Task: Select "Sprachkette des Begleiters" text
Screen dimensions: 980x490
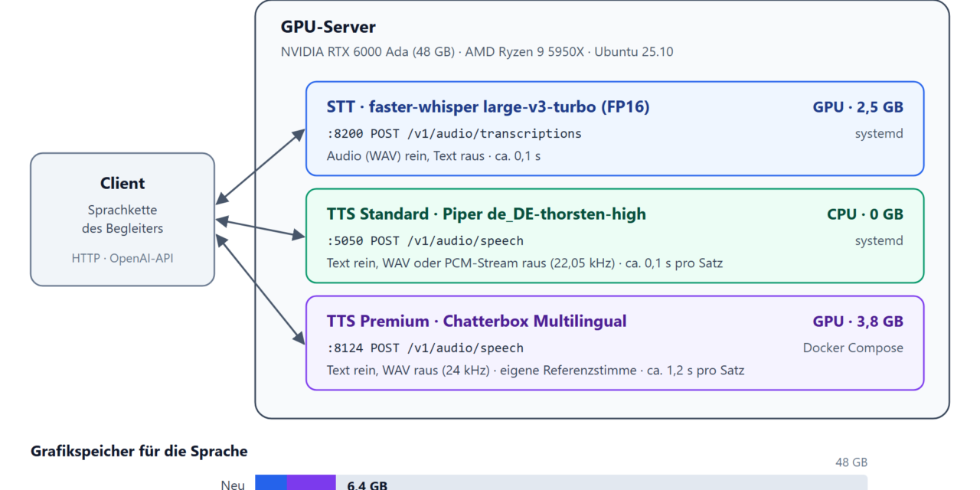Action: [122, 219]
